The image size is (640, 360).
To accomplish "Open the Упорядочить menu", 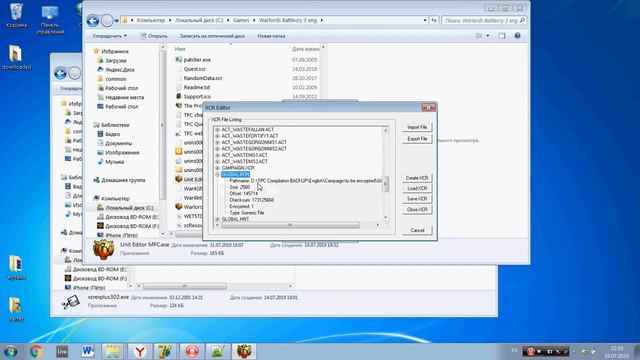I will click(109, 36).
